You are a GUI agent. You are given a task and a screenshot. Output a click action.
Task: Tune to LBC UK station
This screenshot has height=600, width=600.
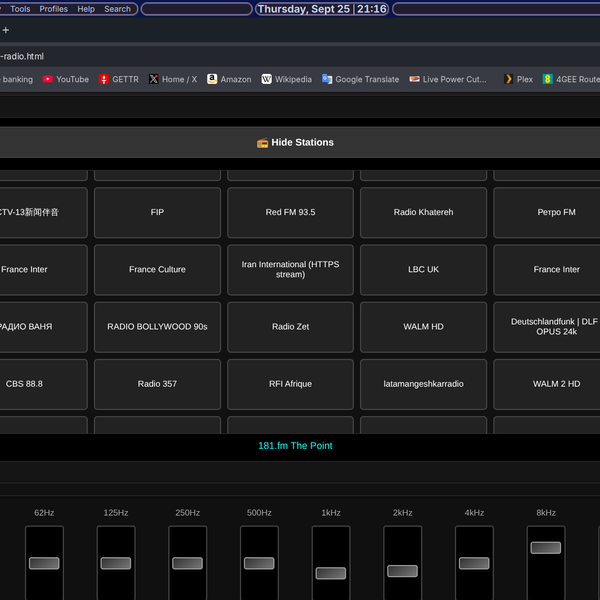click(423, 270)
